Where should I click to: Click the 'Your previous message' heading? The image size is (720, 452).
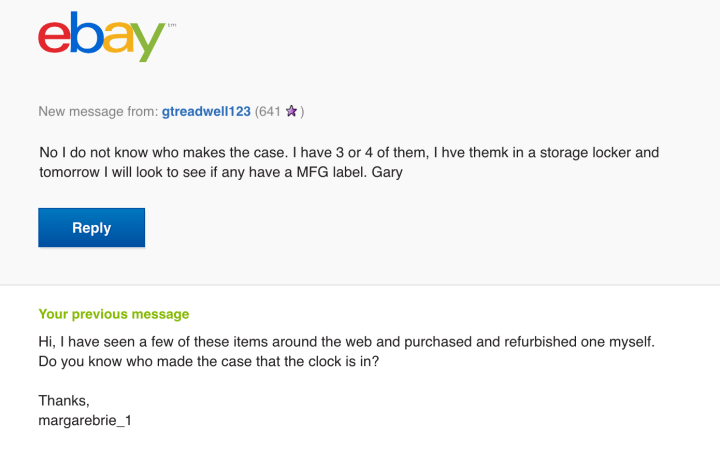click(113, 314)
